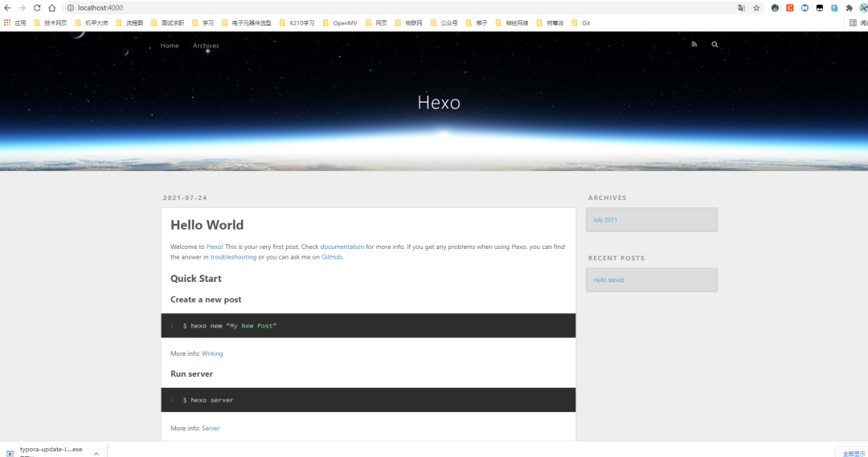This screenshot has height=457, width=868.
Task: Open the Git bookmark folder
Action: click(x=581, y=22)
